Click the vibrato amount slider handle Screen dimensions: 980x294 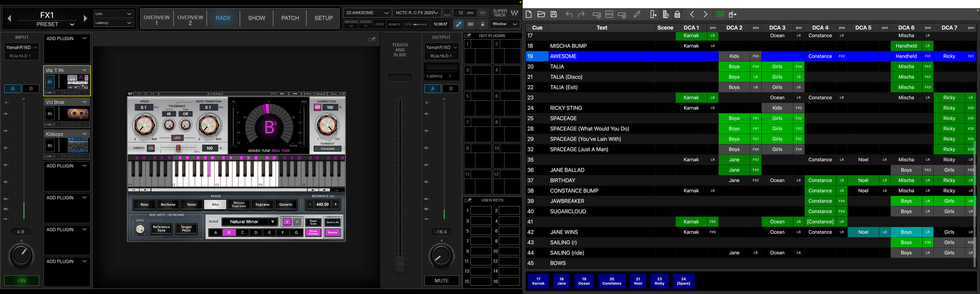click(x=178, y=148)
